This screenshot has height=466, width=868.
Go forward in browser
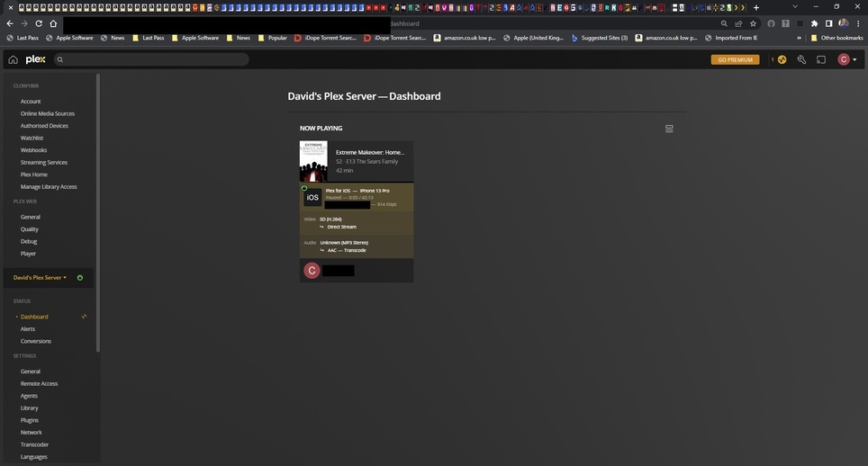(23, 23)
